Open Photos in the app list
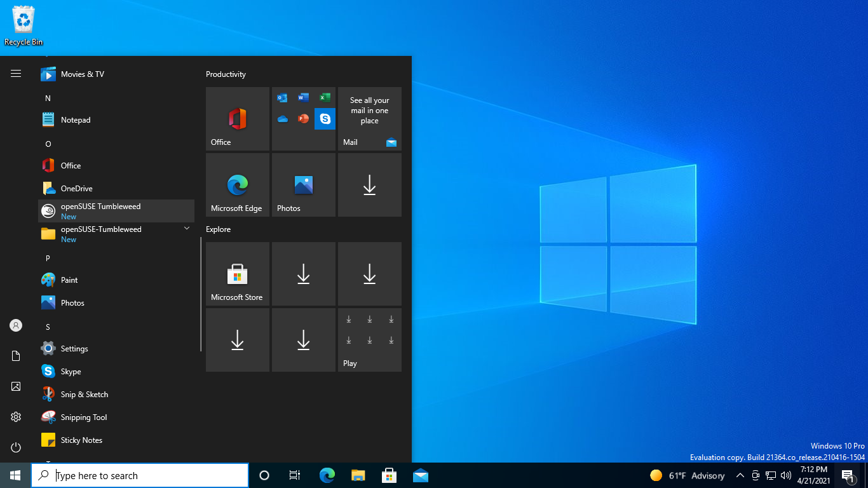The width and height of the screenshot is (868, 488). (116, 303)
